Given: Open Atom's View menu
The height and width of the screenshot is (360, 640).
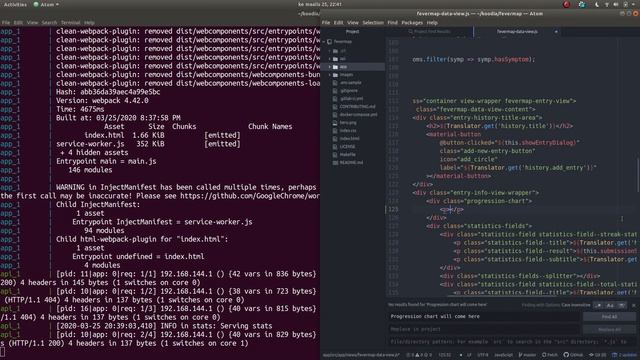Looking at the screenshot, I should click(353, 23).
